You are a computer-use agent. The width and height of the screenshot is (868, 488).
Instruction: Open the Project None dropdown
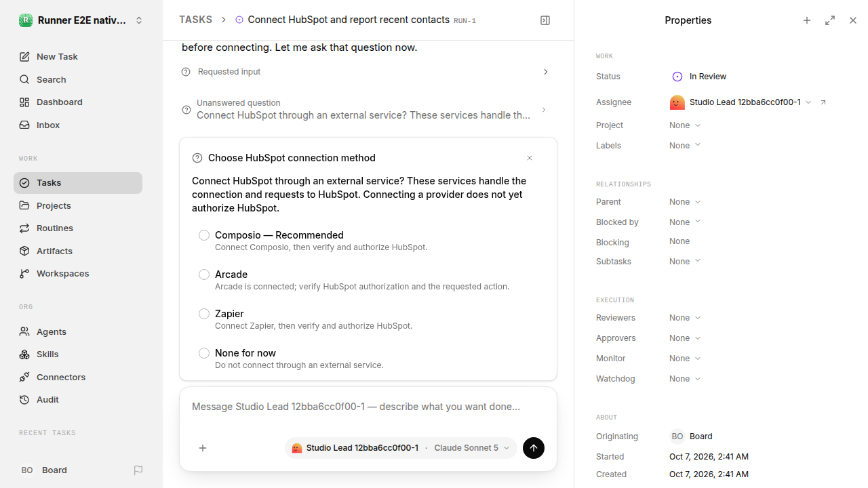point(685,125)
